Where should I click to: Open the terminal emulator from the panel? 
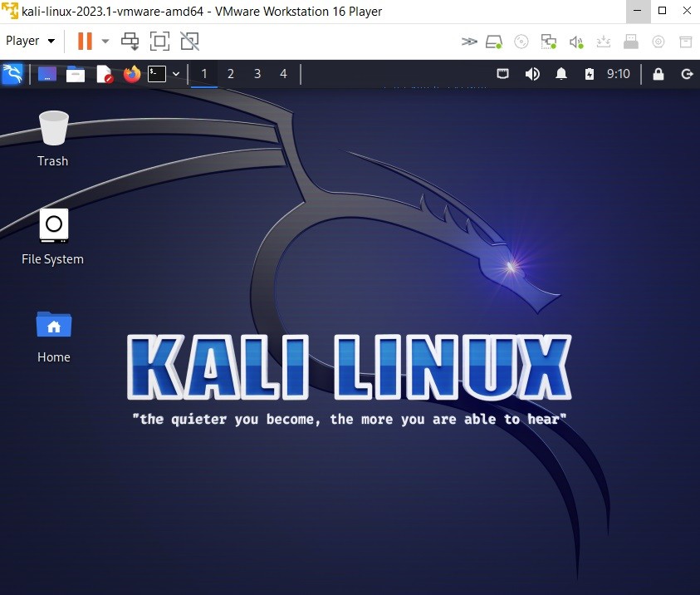(154, 73)
